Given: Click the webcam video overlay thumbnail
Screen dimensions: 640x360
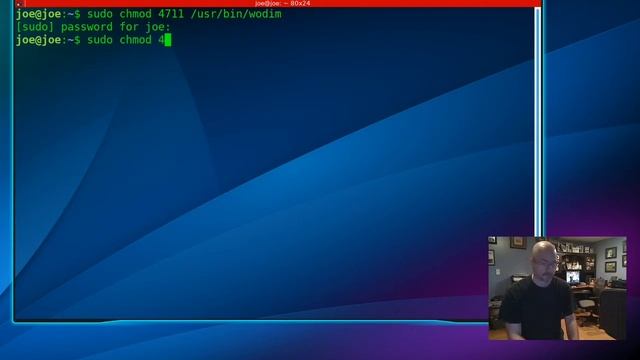Looking at the screenshot, I should pos(557,288).
